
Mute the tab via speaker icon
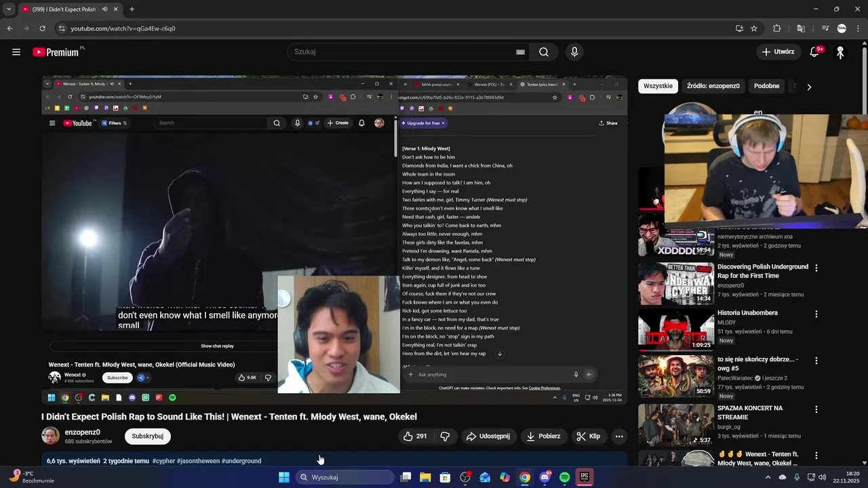104,9
